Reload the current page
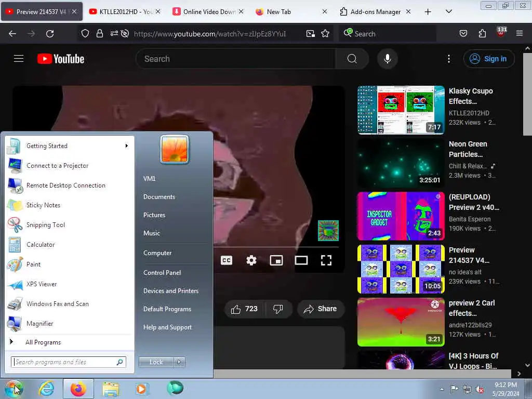The image size is (532, 399). 50,34
